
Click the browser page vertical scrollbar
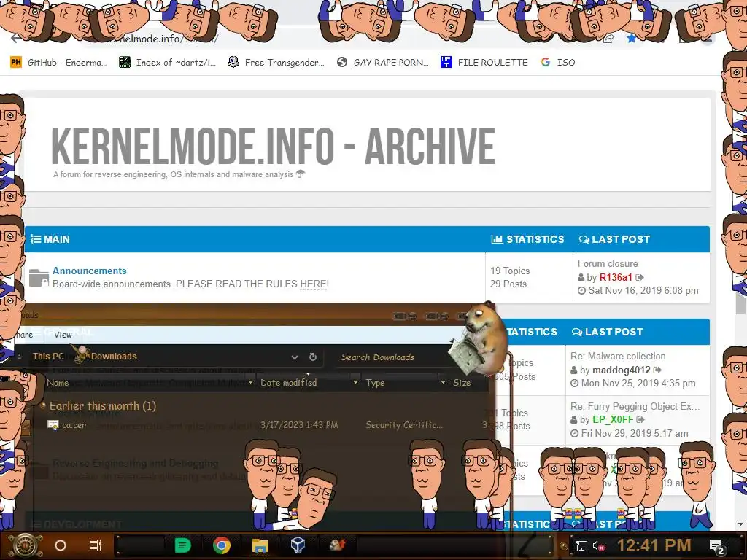pyautogui.click(x=741, y=303)
